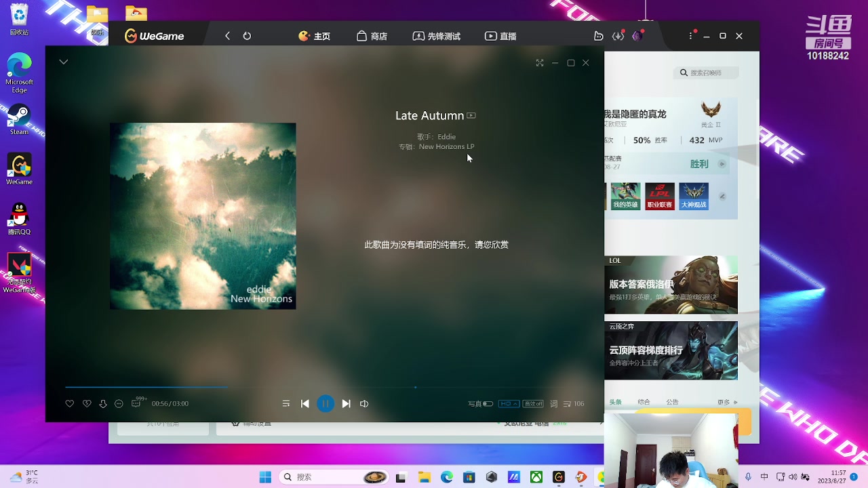Open the more options ellipsis in player
The image size is (868, 488).
tap(119, 404)
